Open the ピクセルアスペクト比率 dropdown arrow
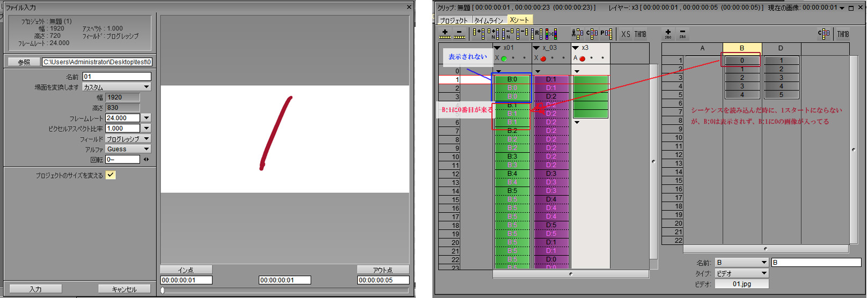 (x=146, y=128)
